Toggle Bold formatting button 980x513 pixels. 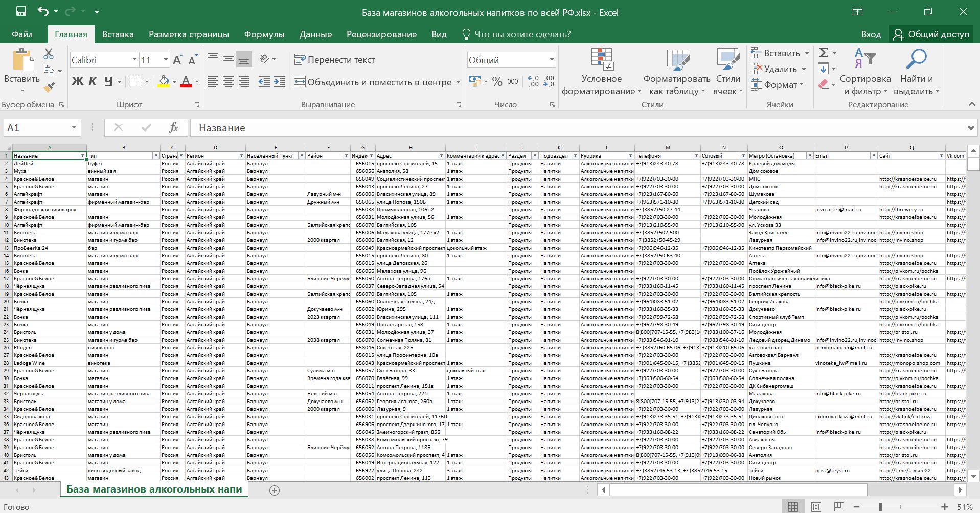tap(77, 81)
